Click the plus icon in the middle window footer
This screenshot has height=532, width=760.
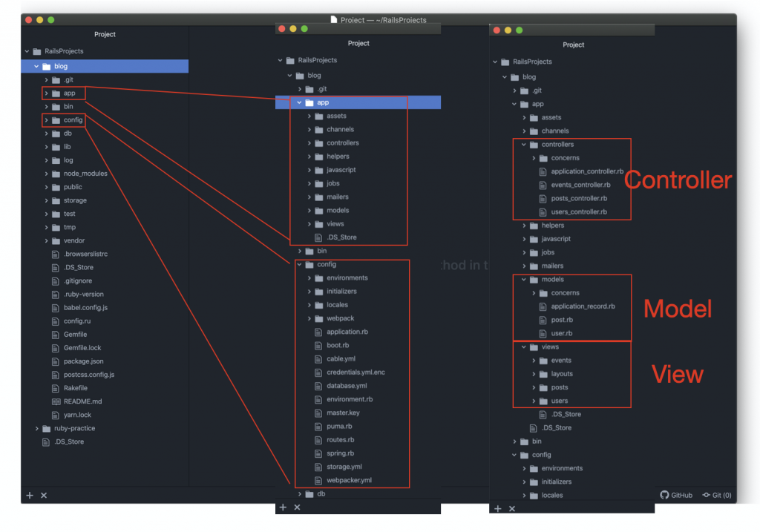283,508
